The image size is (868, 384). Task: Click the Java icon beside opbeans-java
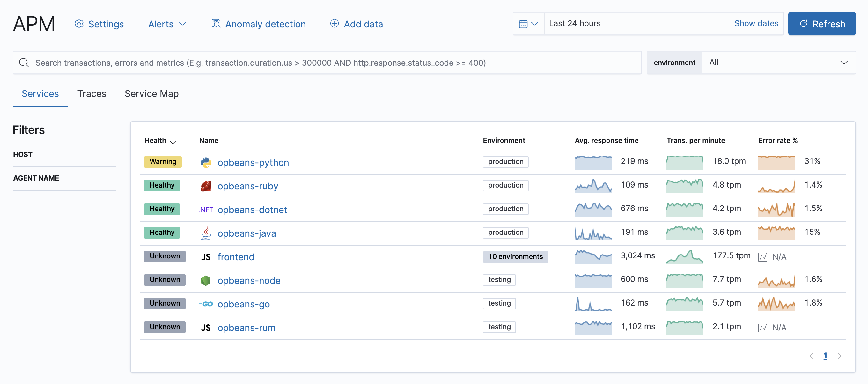[206, 233]
